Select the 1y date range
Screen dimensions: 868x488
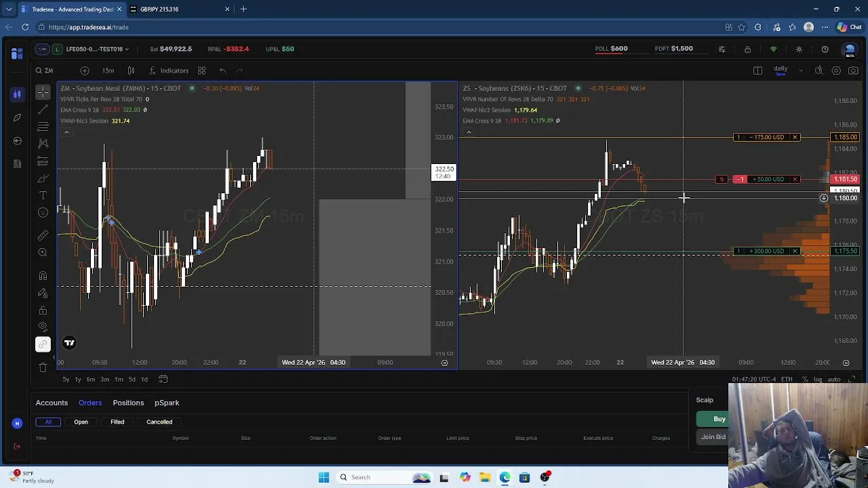[78, 379]
